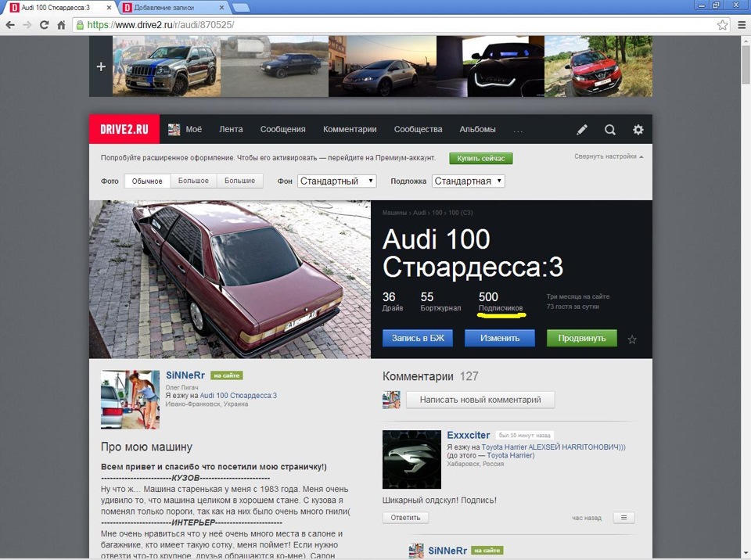Open the Моё menu item
751x560 pixels.
click(193, 129)
